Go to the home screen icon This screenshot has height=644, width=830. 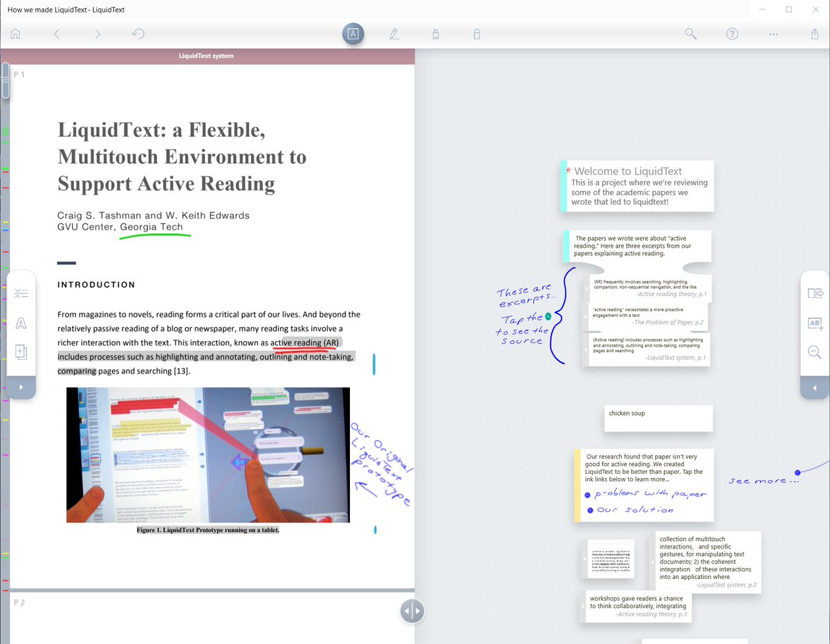click(15, 34)
